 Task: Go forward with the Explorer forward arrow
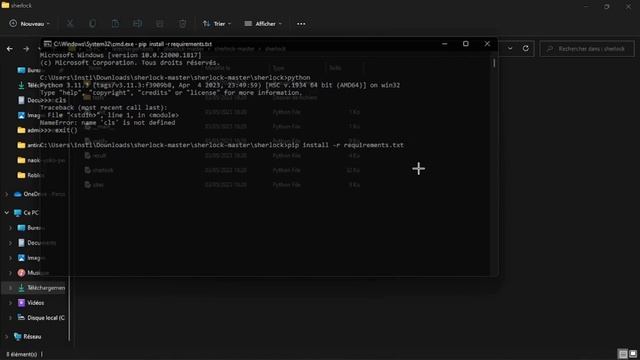[26, 49]
